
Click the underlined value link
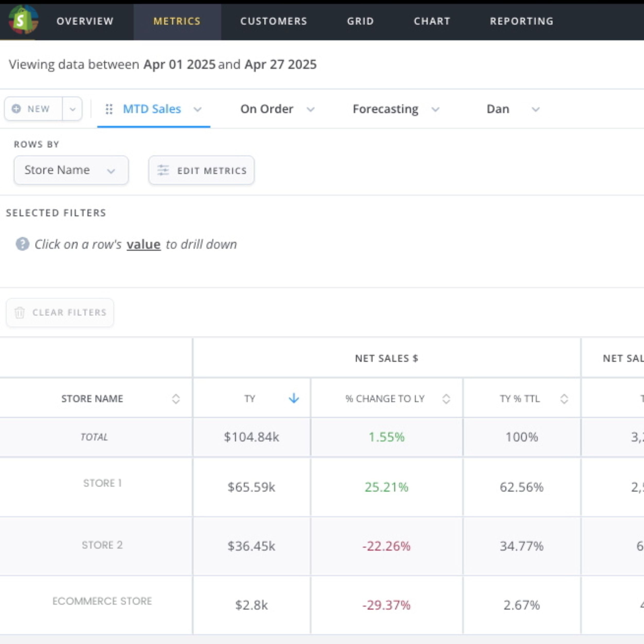[144, 244]
